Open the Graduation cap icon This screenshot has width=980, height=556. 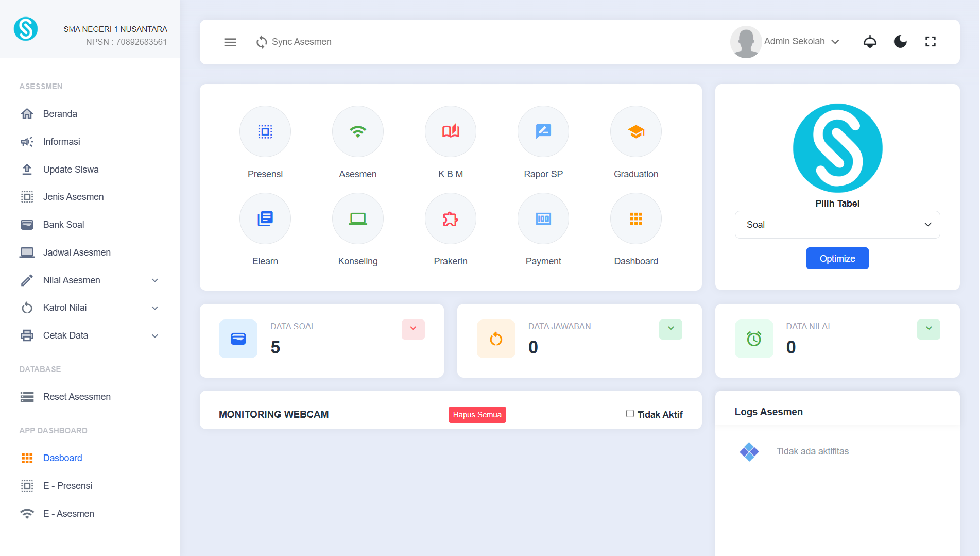pyautogui.click(x=636, y=131)
